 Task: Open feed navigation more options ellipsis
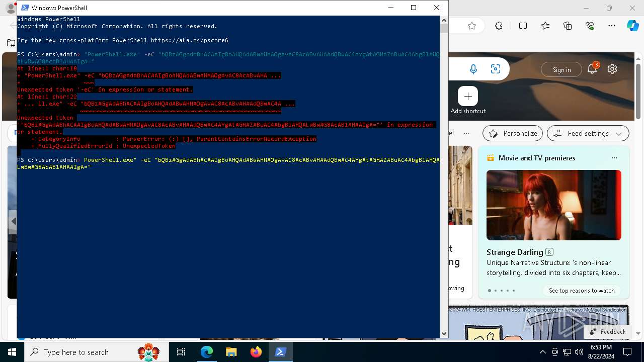point(466,133)
